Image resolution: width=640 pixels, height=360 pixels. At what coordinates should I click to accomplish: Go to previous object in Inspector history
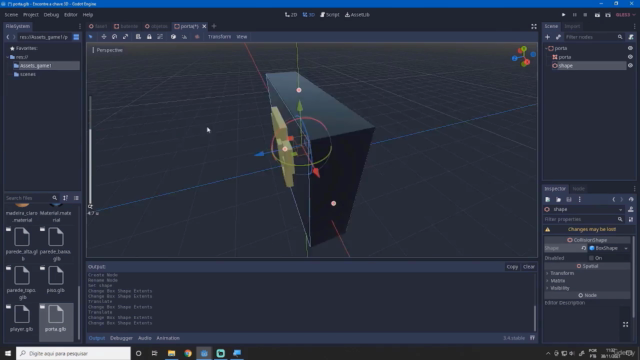[613, 200]
